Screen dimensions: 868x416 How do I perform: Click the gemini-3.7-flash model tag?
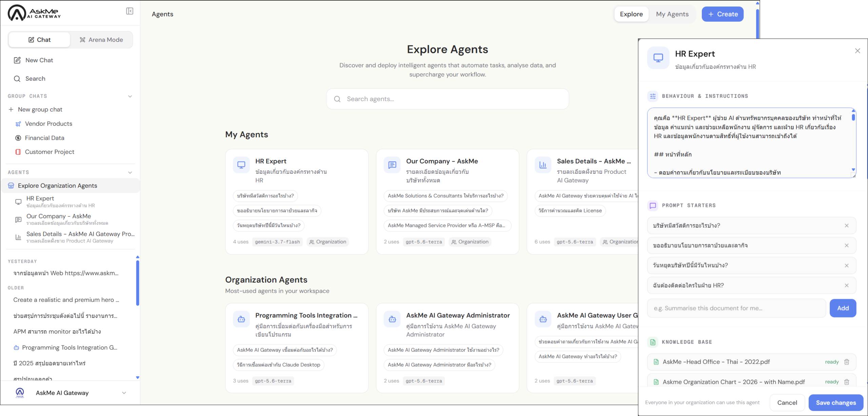(x=277, y=242)
